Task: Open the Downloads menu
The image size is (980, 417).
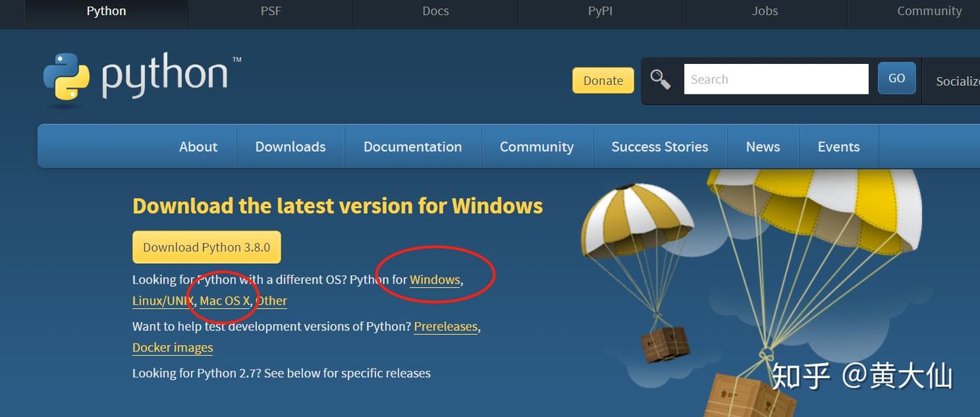Action: pyautogui.click(x=291, y=146)
